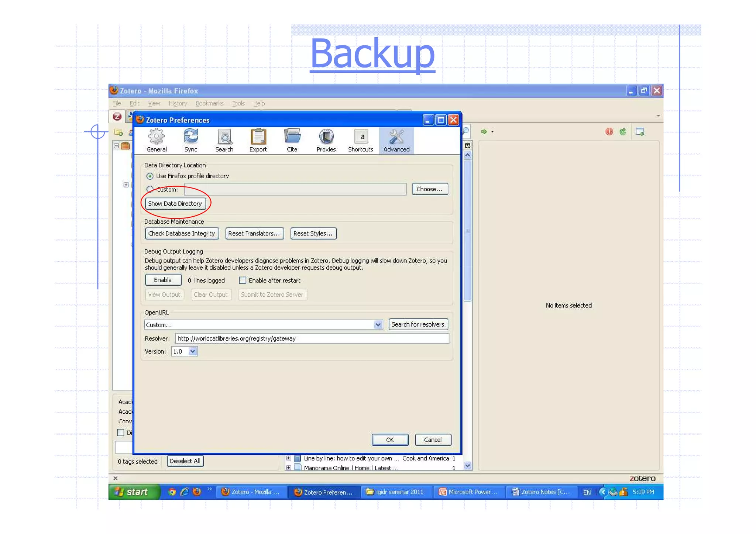Click the scrollbar up arrow in item list

467,155
